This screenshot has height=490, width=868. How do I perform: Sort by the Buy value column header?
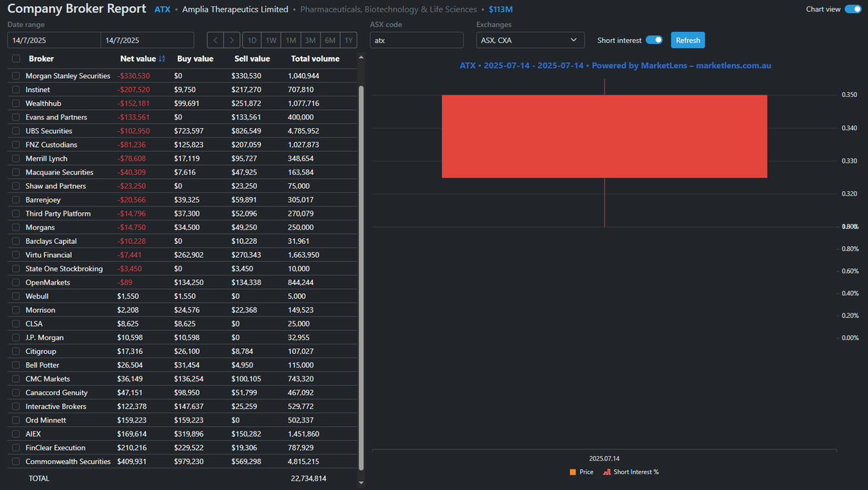[195, 59]
